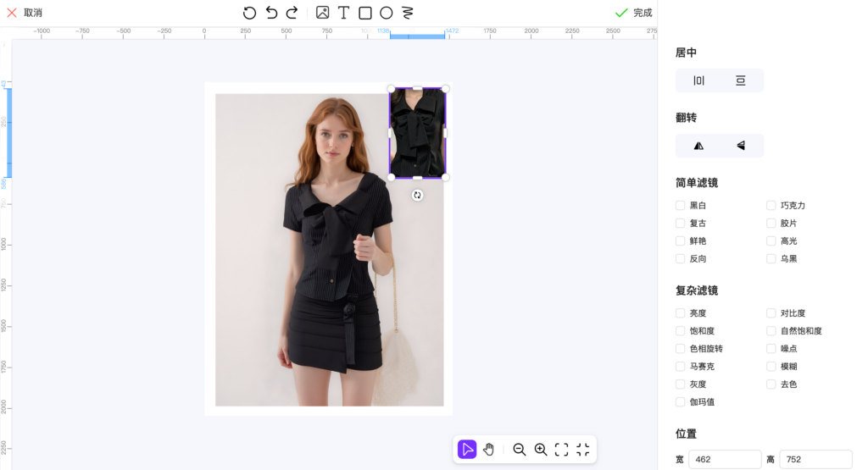
Task: Click the top-left resize handle of selected image
Action: [391, 88]
